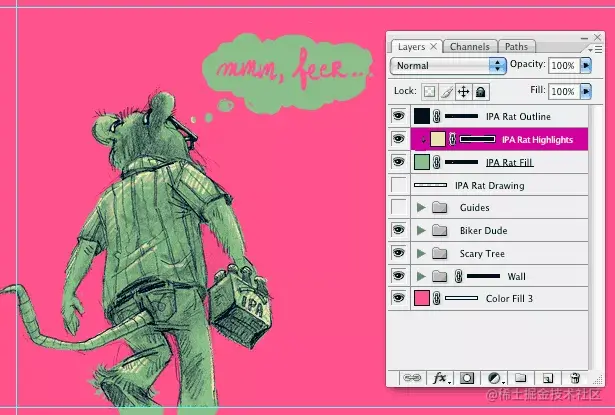
Task: Minimize the Layers panel window
Action: tap(584, 38)
